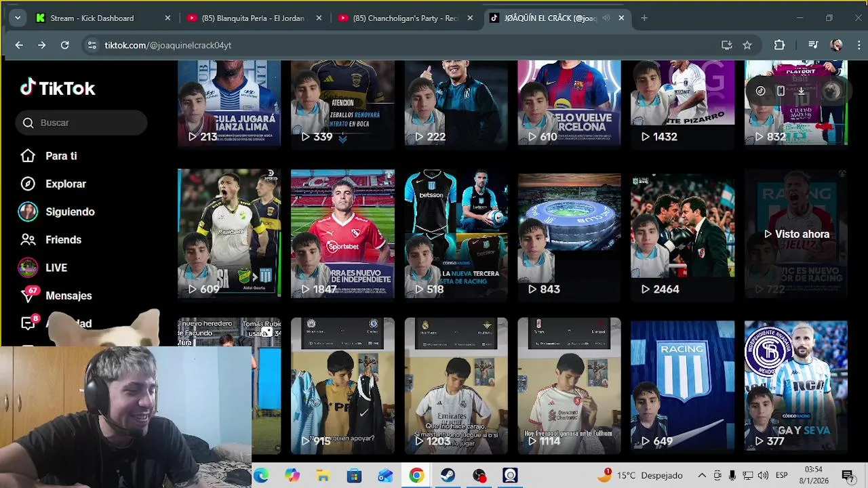Open the Racing crest video with 649 views
Viewport: 868px width, 488px height.
(682, 386)
